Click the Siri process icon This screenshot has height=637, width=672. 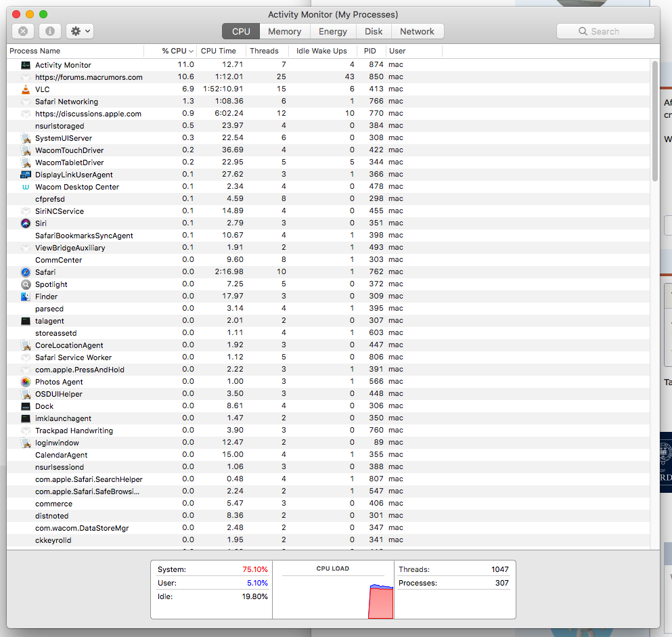coord(26,223)
